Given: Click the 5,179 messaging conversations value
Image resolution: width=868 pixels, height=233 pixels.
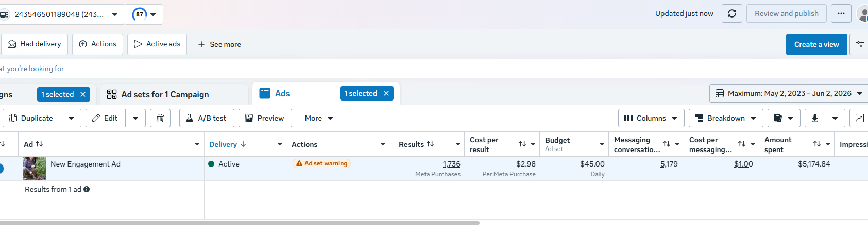Looking at the screenshot, I should (669, 164).
